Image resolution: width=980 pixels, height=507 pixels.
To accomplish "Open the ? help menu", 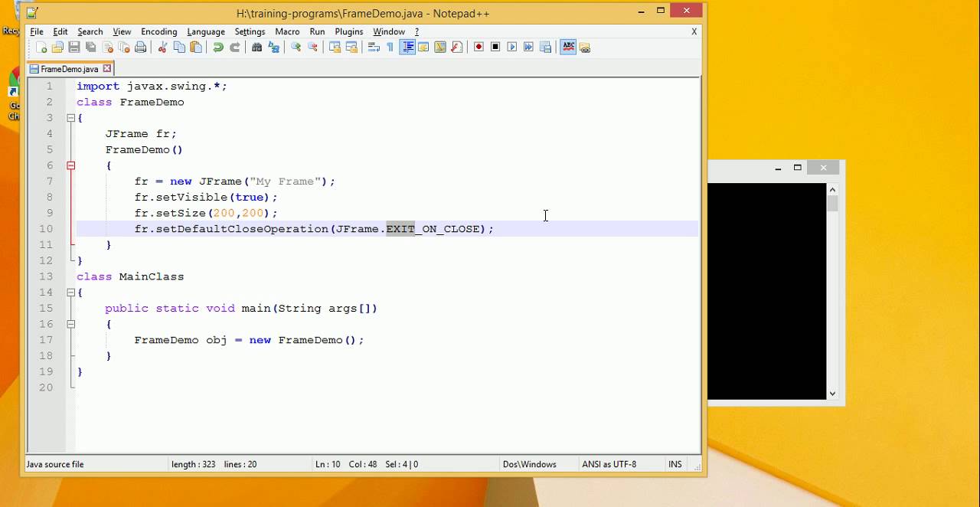I will click(x=417, y=31).
